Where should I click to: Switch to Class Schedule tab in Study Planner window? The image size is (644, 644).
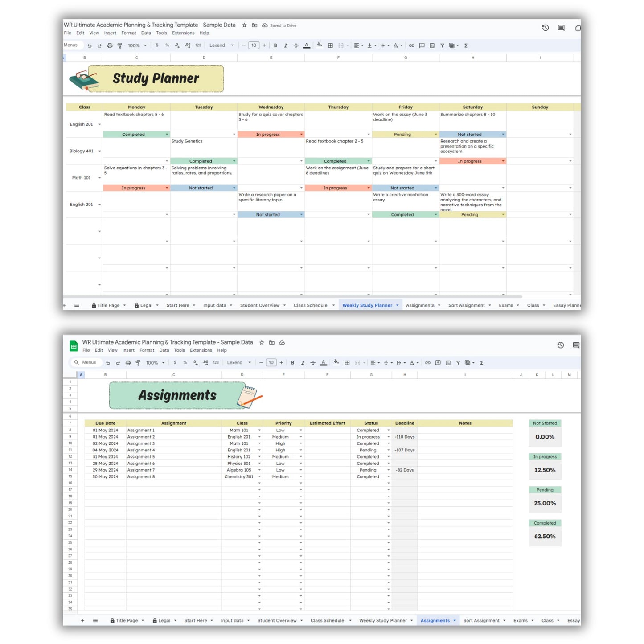310,305
